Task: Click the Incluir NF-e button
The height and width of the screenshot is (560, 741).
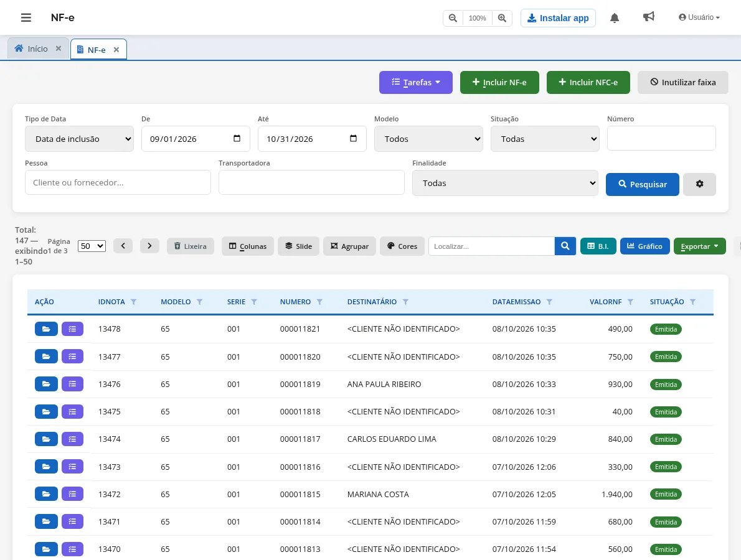Action: tap(499, 83)
